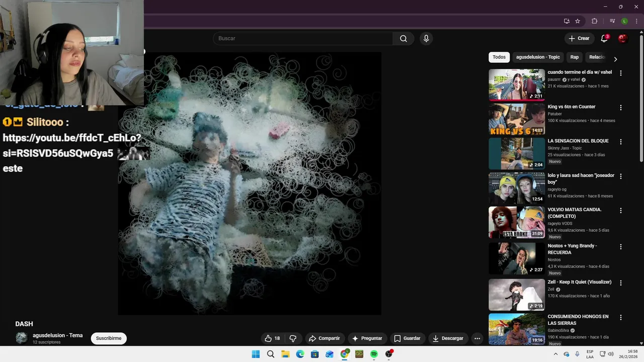Image resolution: width=644 pixels, height=362 pixels.
Task: Open 'cuando termine el día' thumbnail
Action: pyautogui.click(x=517, y=84)
